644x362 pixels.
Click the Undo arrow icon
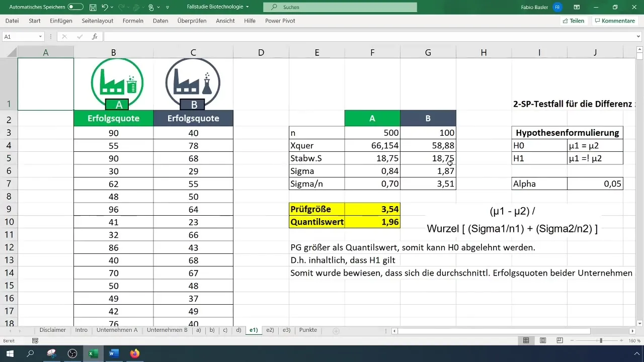coord(105,7)
